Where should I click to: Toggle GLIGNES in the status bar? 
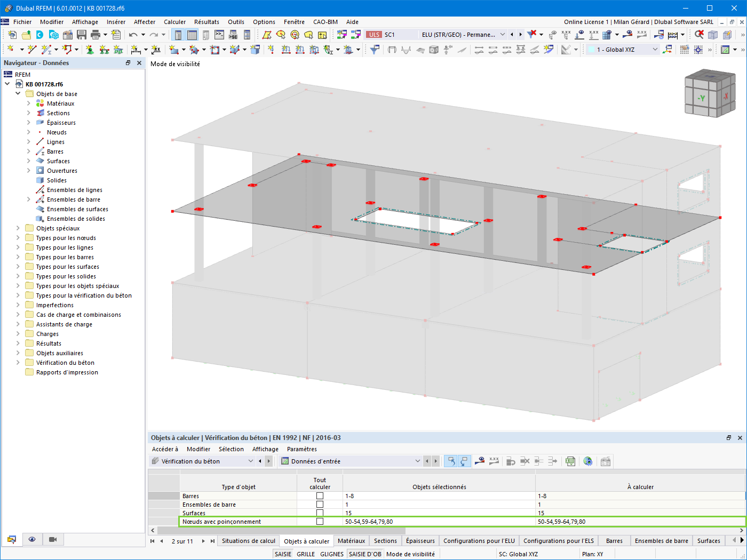click(x=332, y=554)
